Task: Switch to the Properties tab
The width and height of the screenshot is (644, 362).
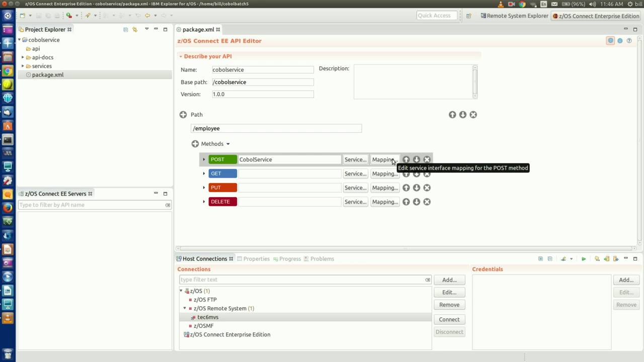Action: 253,259
